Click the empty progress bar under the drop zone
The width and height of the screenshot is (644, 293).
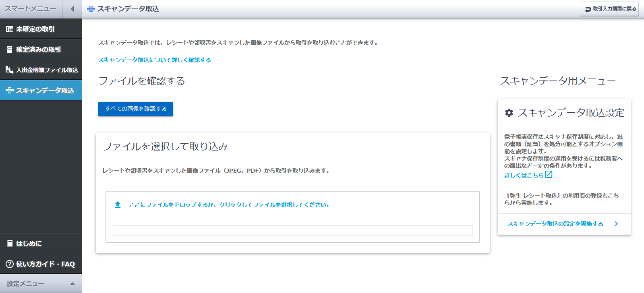(x=293, y=231)
